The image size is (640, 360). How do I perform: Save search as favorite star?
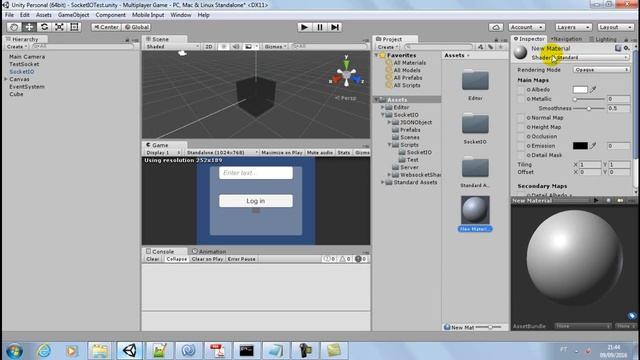click(x=501, y=47)
